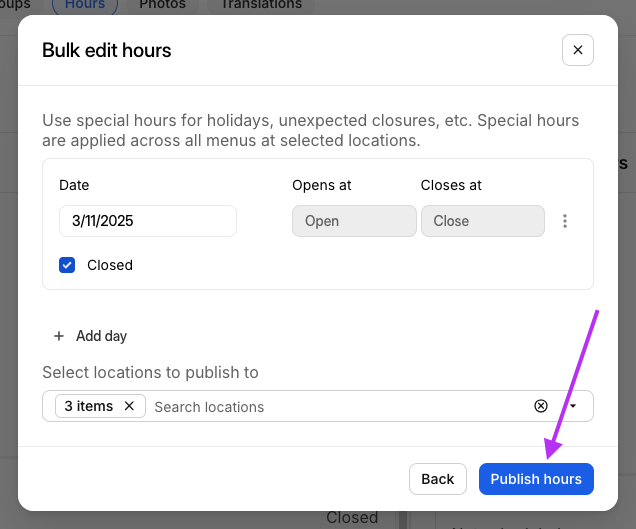
Task: Select the partially visible groups tab
Action: [x=14, y=5]
